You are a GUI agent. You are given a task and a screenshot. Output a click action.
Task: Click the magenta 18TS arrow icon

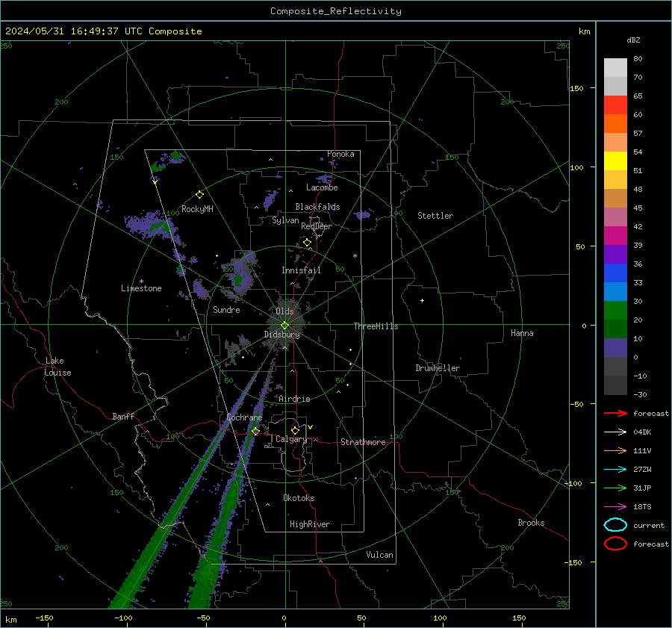point(615,507)
